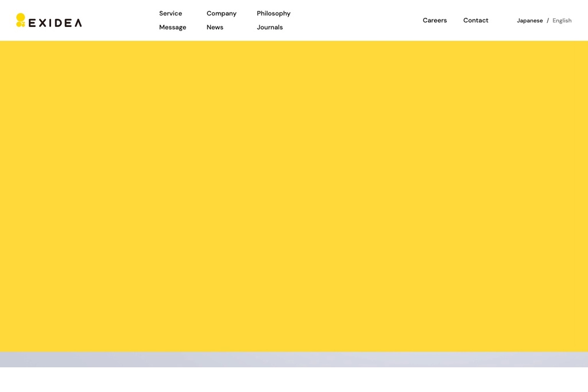Image resolution: width=588 pixels, height=392 pixels.
Task: Open the Company page from navigation
Action: [221, 13]
